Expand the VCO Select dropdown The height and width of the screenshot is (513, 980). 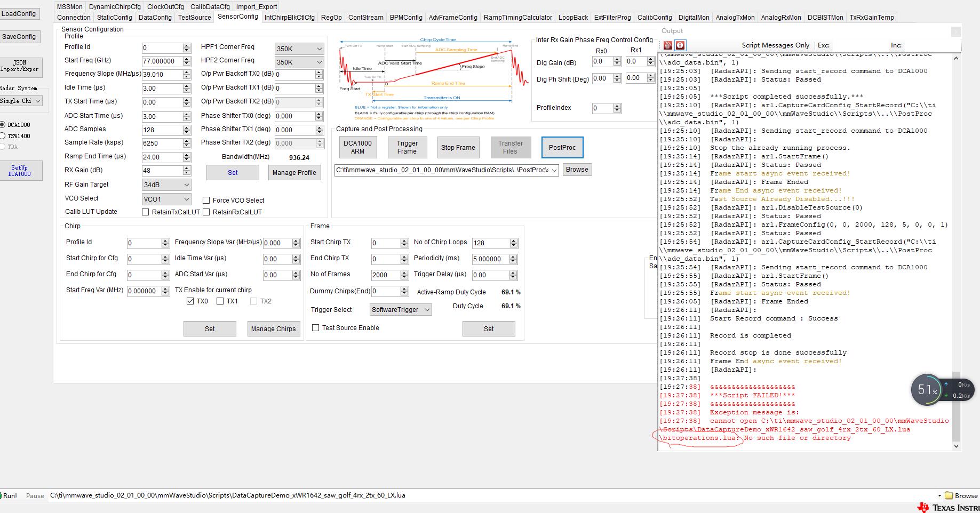[x=166, y=199]
